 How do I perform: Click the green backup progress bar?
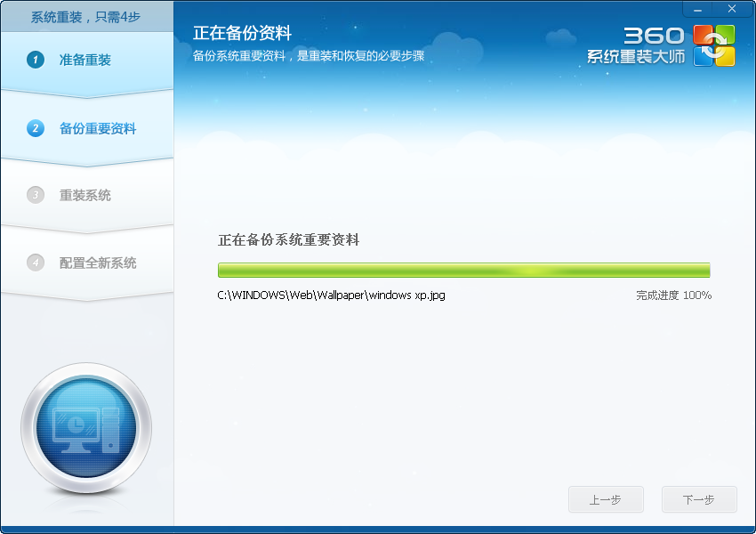point(463,270)
